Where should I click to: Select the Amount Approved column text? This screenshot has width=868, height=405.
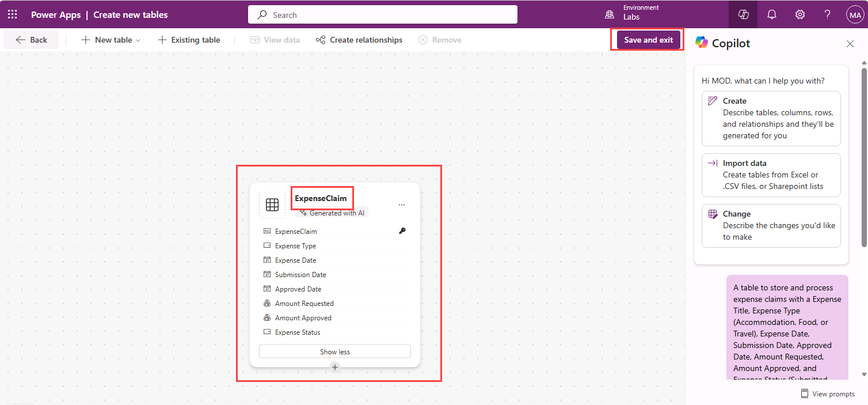coord(303,317)
